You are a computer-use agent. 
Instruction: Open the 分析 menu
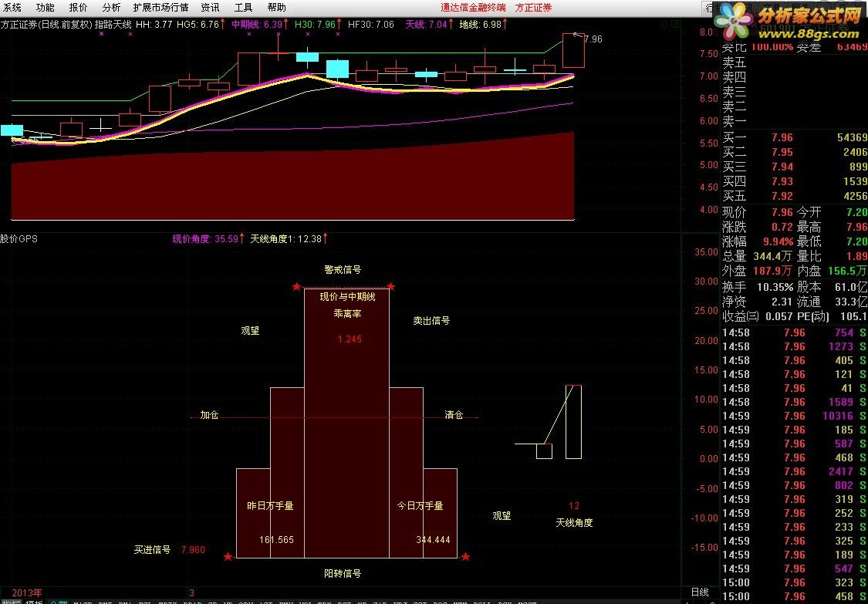111,7
